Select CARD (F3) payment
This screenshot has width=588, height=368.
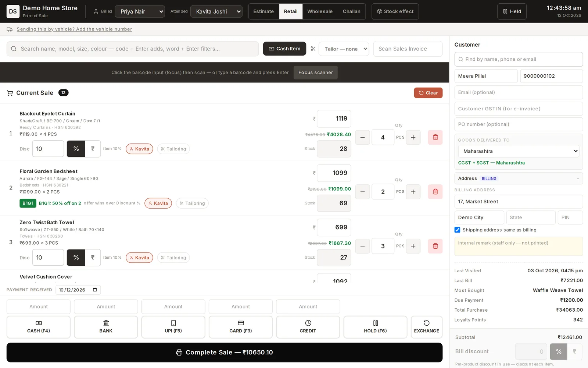point(241,327)
